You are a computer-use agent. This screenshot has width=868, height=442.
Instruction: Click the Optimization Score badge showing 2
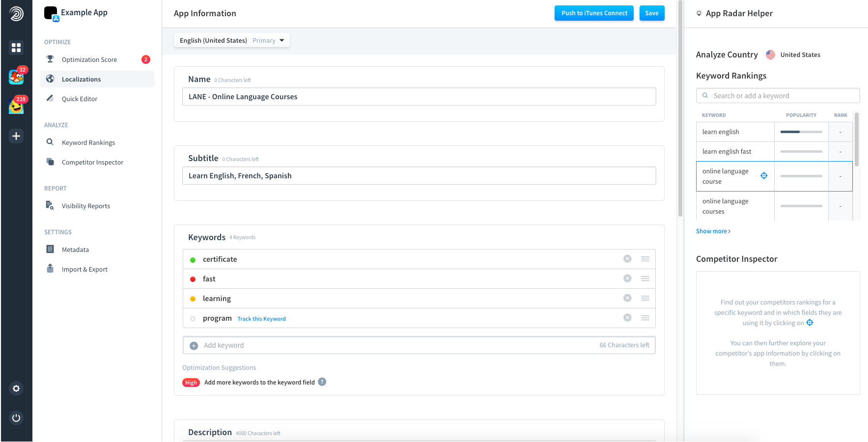click(146, 59)
